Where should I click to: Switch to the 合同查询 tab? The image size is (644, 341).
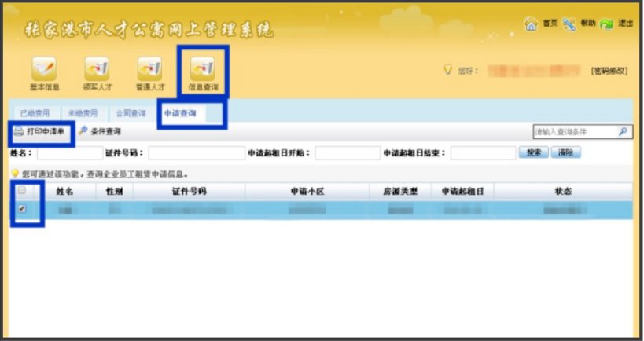coord(130,113)
